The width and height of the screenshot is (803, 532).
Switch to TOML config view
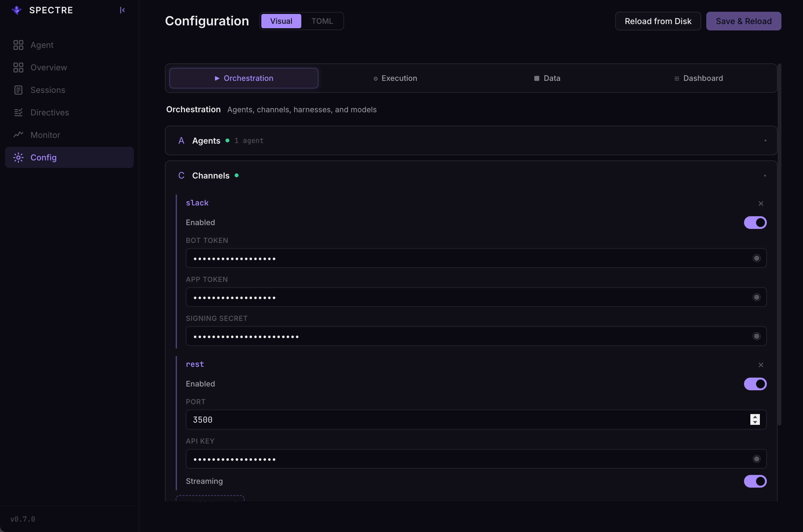click(322, 21)
